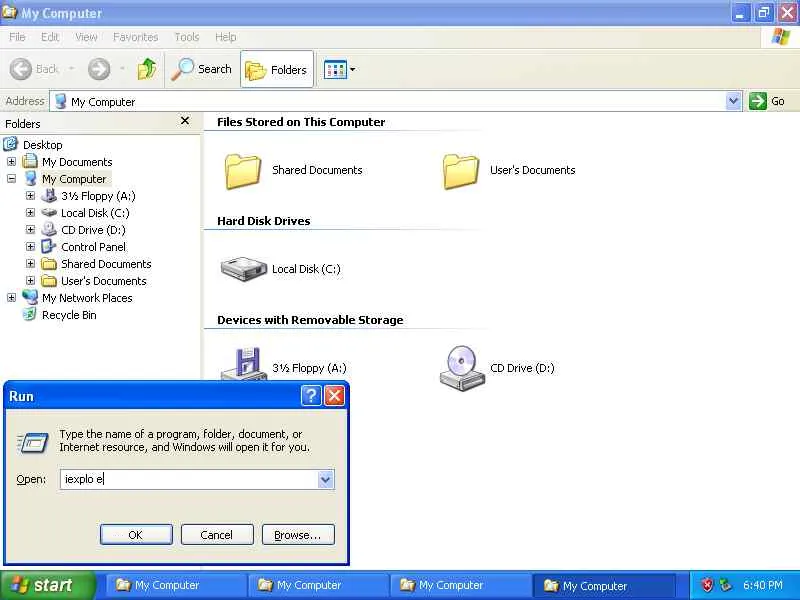Select Shared Documents folder icon in tree
The width and height of the screenshot is (800, 600).
(48, 264)
